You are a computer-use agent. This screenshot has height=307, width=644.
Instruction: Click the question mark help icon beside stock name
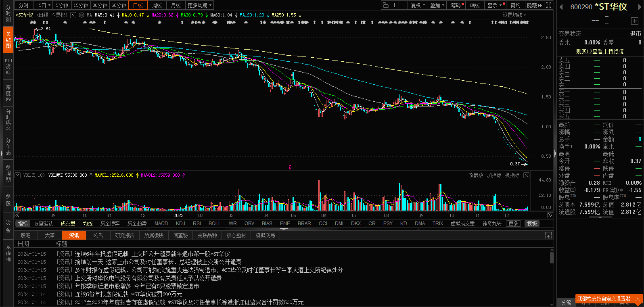click(x=73, y=15)
